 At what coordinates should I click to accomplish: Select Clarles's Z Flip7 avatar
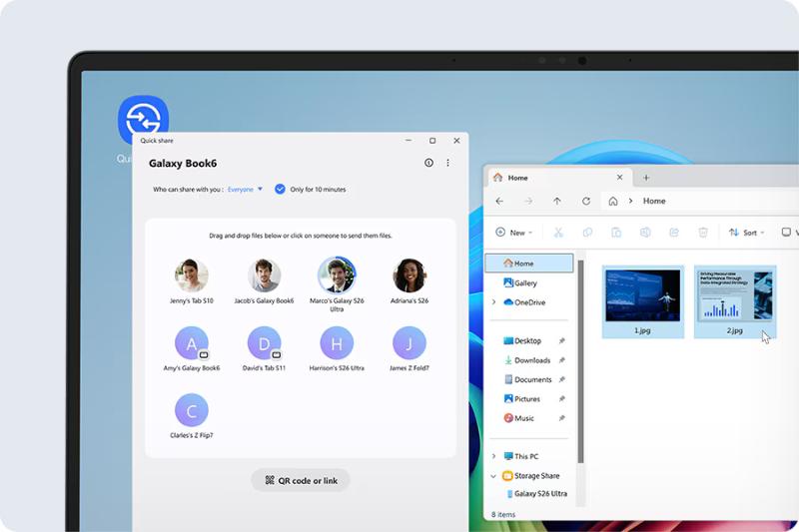(192, 410)
